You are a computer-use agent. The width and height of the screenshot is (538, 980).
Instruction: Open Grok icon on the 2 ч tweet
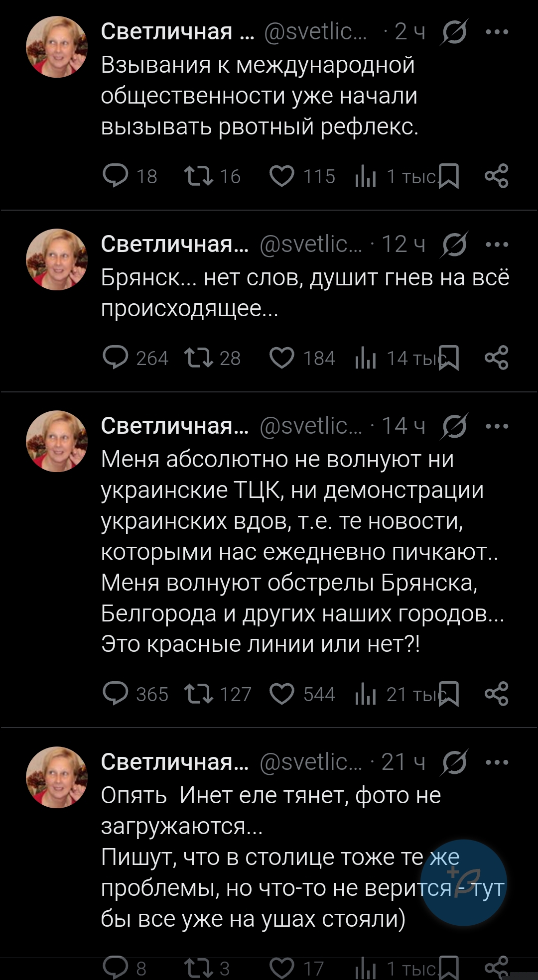pos(454,32)
